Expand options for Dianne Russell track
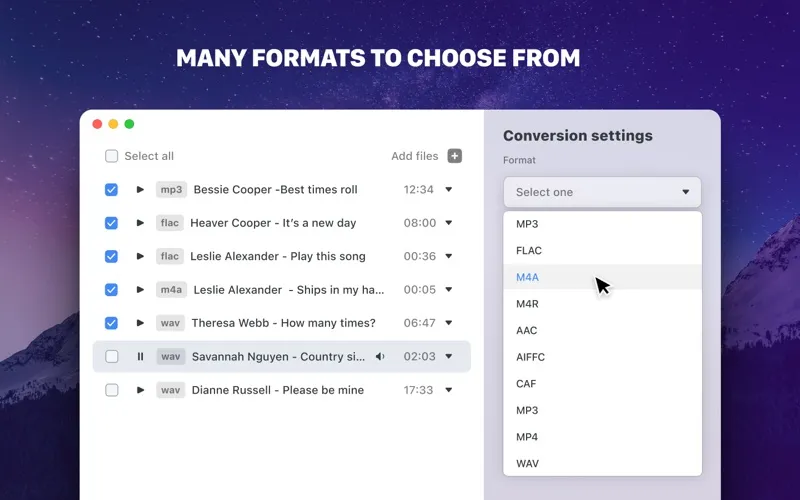The width and height of the screenshot is (800, 500). 448,390
